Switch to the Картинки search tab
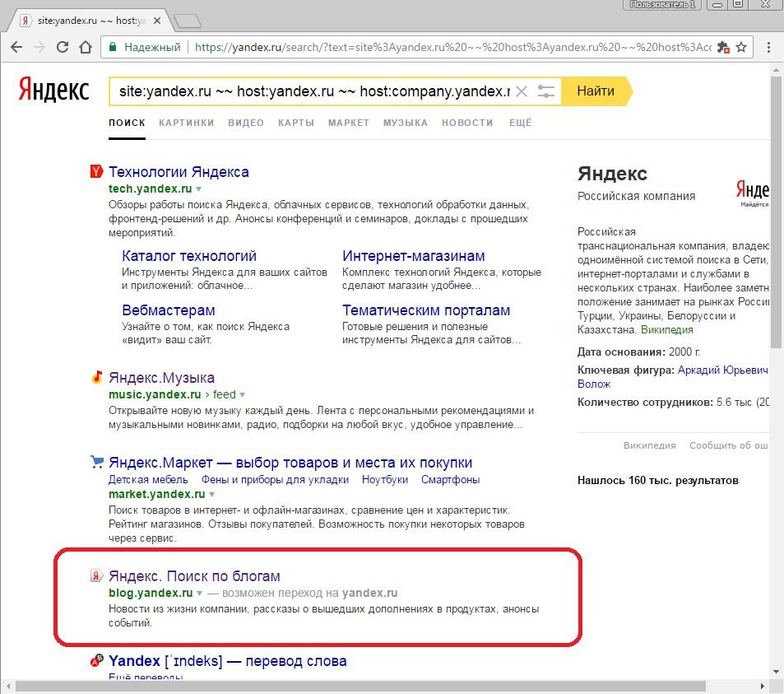 [186, 123]
